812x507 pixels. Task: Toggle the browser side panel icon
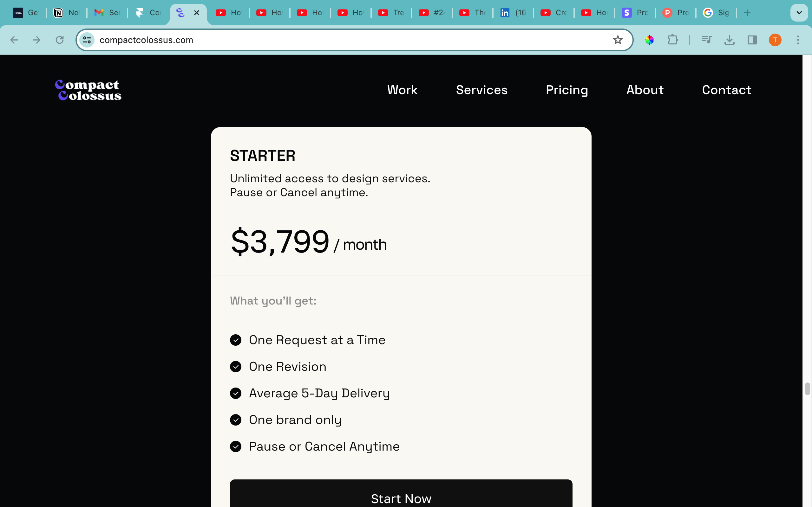752,40
